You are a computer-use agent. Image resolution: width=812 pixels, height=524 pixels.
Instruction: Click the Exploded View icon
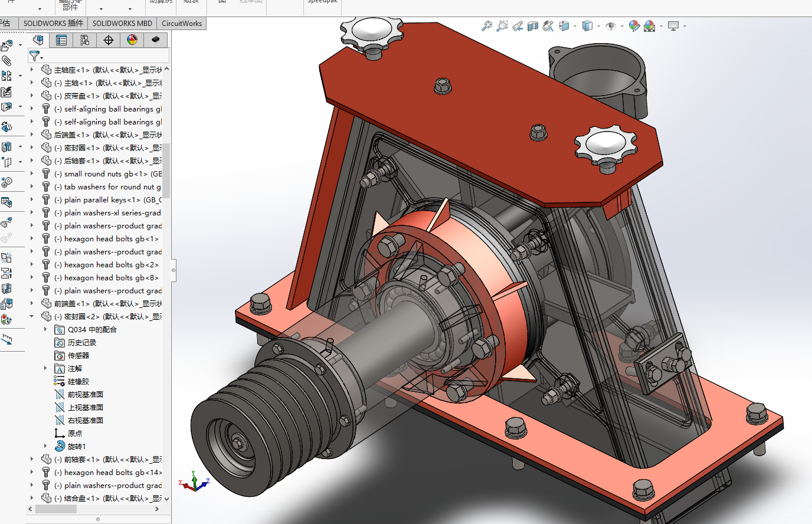pyautogui.click(x=6, y=222)
